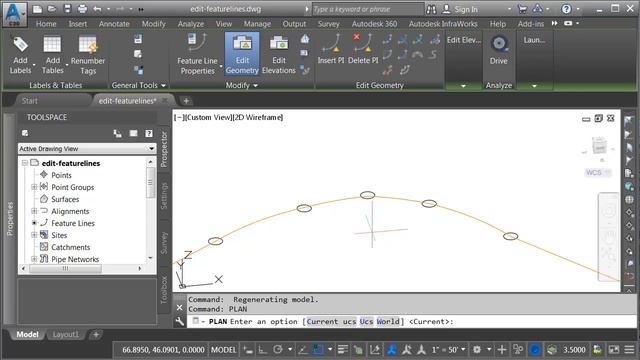Open the Autodesk Exchange cart icon

(x=522, y=9)
